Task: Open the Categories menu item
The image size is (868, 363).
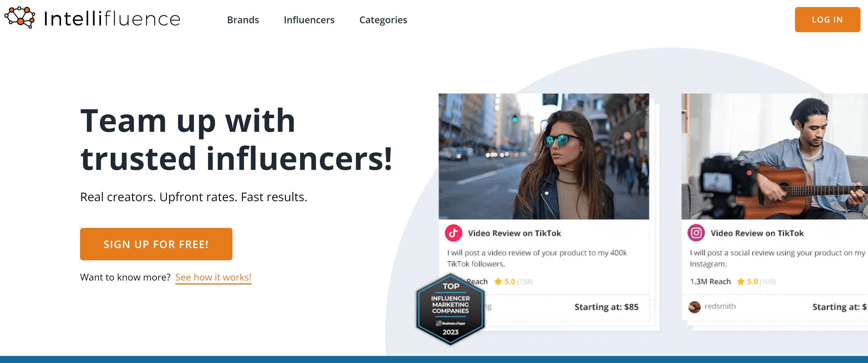Action: (383, 20)
